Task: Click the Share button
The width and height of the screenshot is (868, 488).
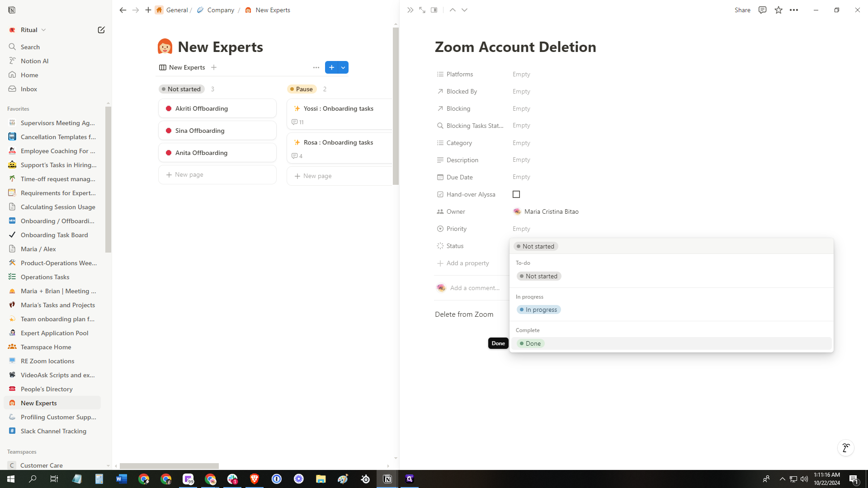Action: pyautogui.click(x=742, y=10)
